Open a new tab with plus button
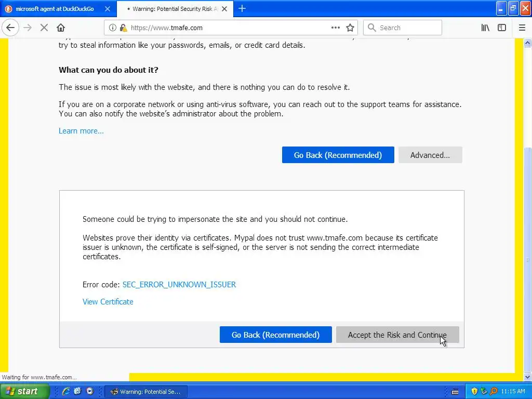This screenshot has width=532, height=399. point(242,9)
